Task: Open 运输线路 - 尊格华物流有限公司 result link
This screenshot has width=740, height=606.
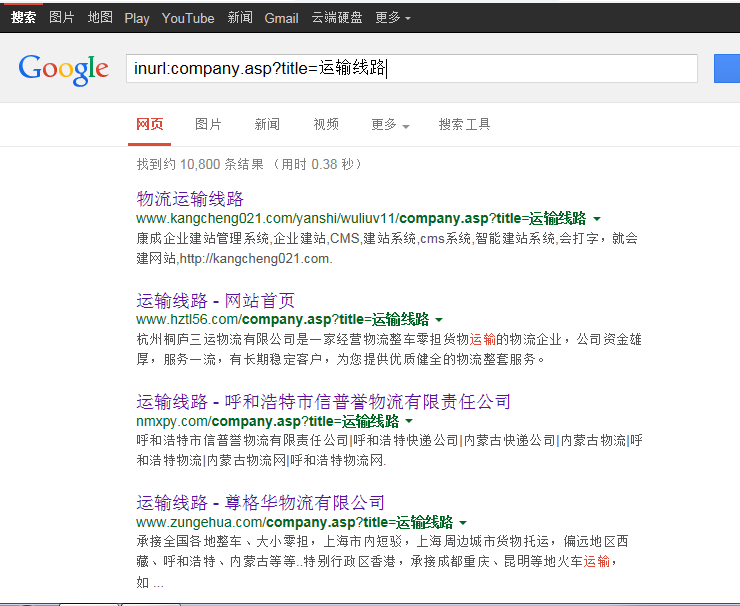Action: pos(261,503)
